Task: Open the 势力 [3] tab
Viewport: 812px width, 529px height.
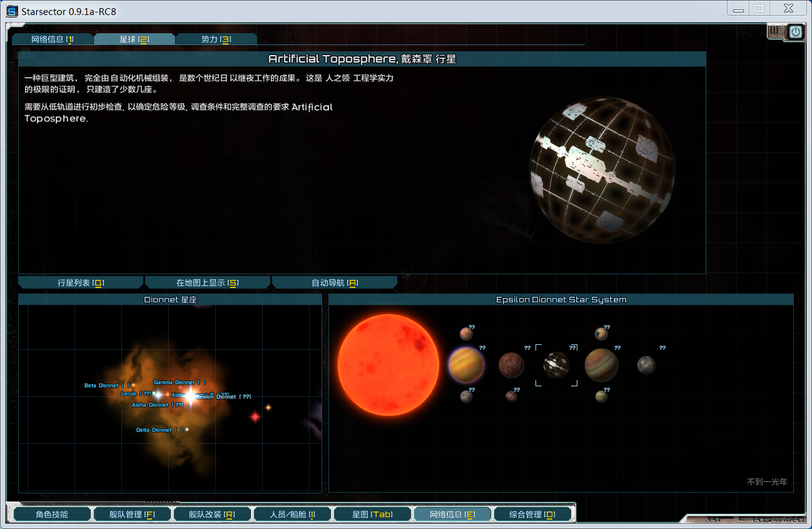Action: tap(216, 39)
